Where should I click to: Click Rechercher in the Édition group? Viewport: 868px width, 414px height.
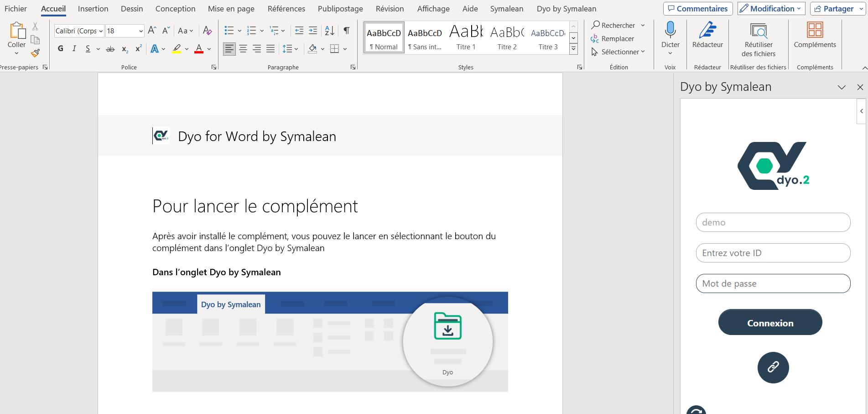[x=613, y=25]
